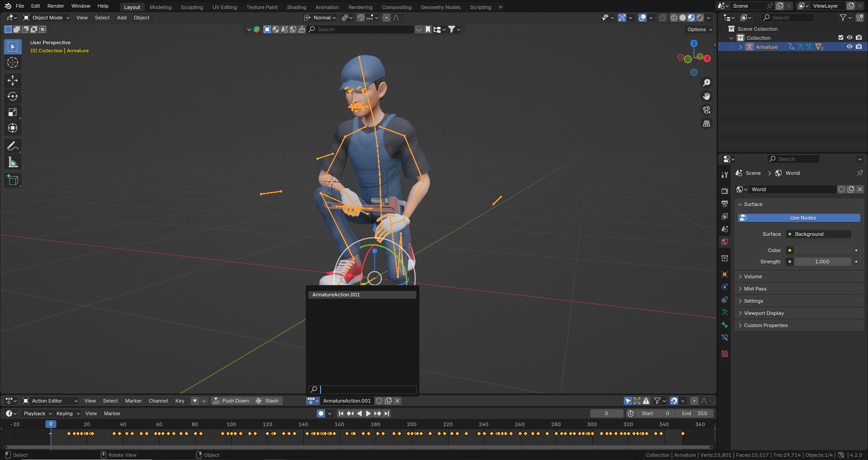Activate the Scale tool
The width and height of the screenshot is (868, 460).
13,112
